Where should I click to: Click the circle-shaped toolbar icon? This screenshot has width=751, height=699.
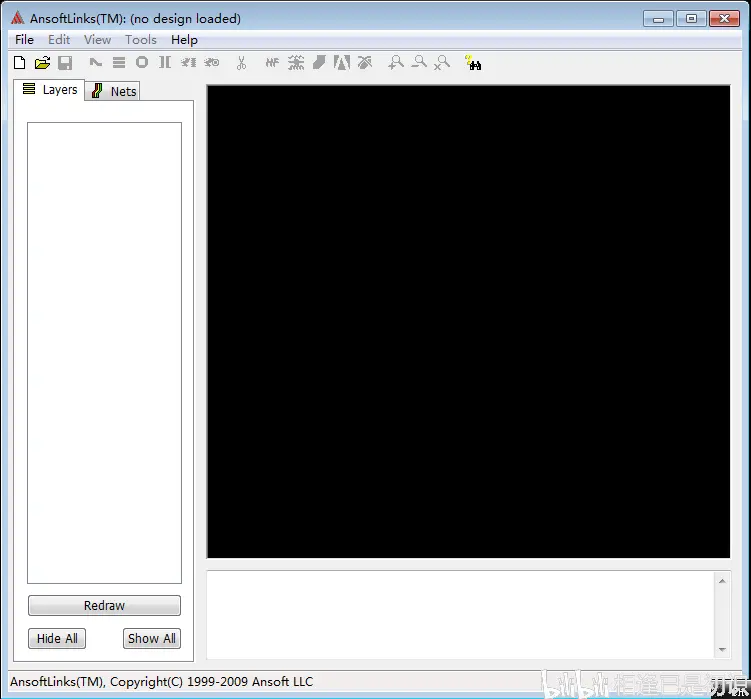click(x=142, y=62)
